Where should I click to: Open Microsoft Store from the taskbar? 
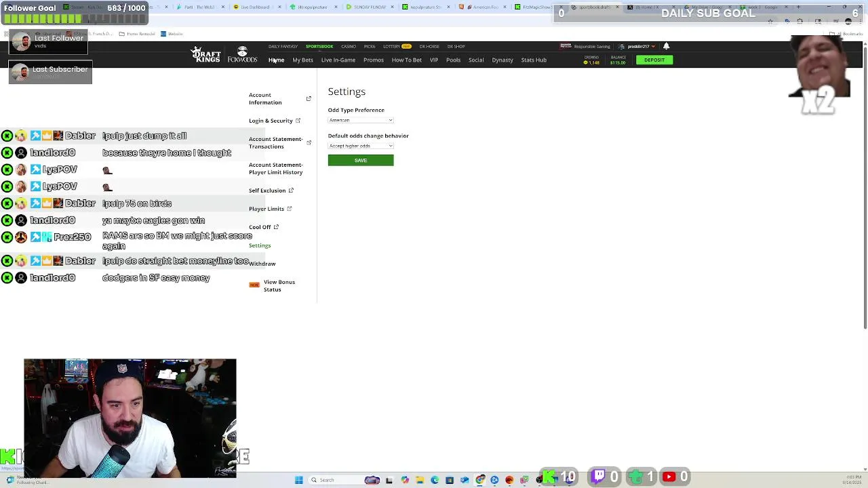(x=450, y=480)
